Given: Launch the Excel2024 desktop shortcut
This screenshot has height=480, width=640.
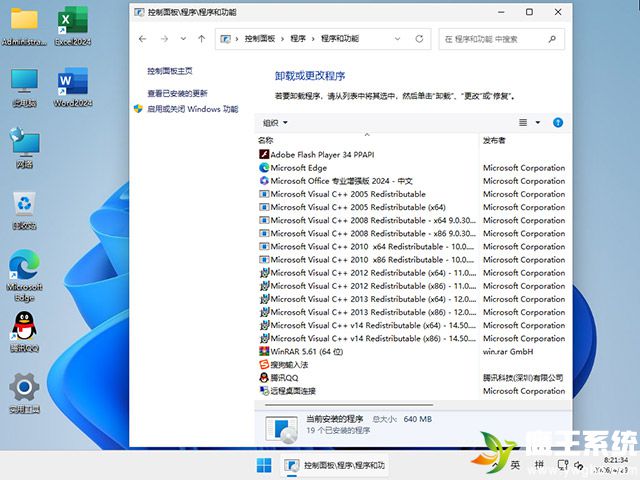Looking at the screenshot, I should pos(73,26).
